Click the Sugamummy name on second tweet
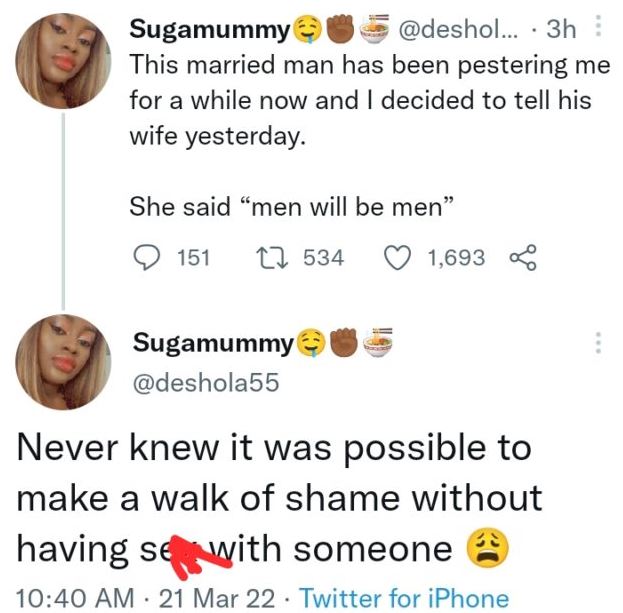Viewport: 623px width, 613px height. click(212, 344)
